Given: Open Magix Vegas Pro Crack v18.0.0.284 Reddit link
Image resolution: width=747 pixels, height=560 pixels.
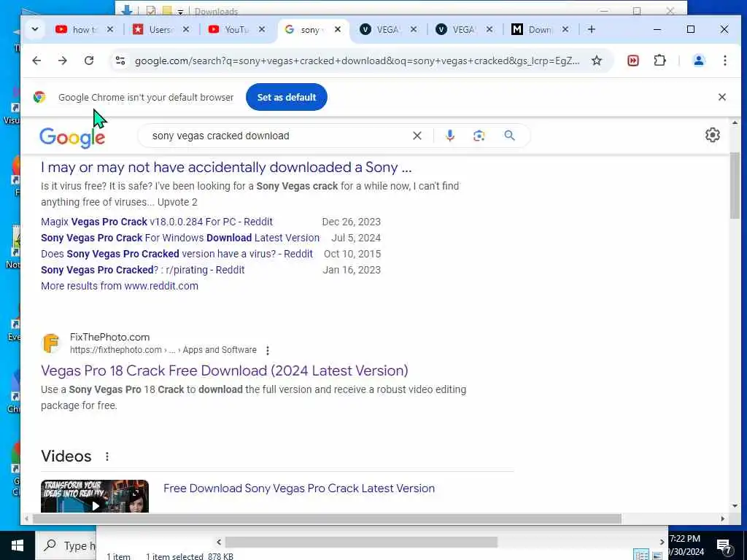Looking at the screenshot, I should [157, 222].
